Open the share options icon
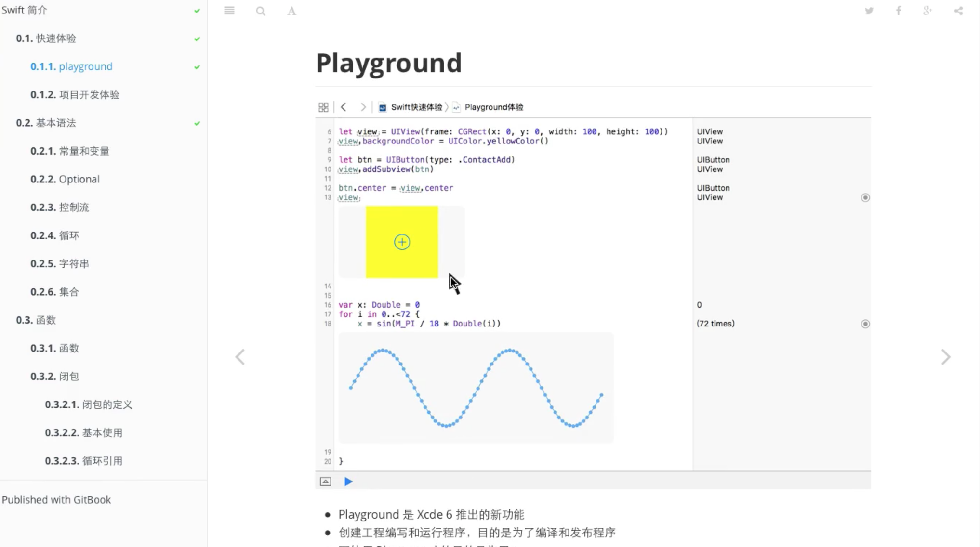 958,11
